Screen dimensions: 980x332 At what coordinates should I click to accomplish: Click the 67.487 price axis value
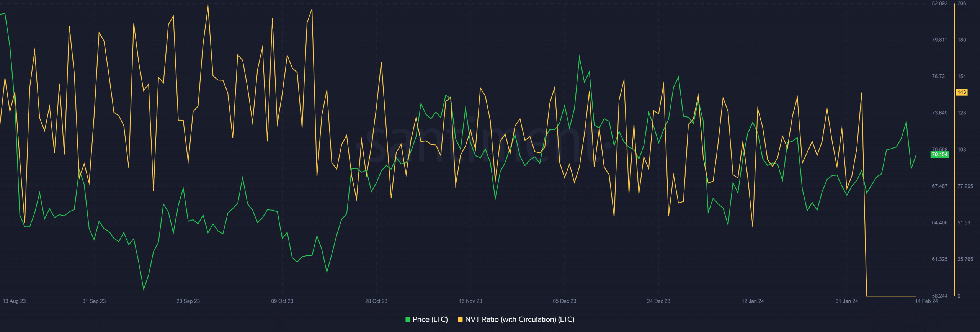pos(939,186)
